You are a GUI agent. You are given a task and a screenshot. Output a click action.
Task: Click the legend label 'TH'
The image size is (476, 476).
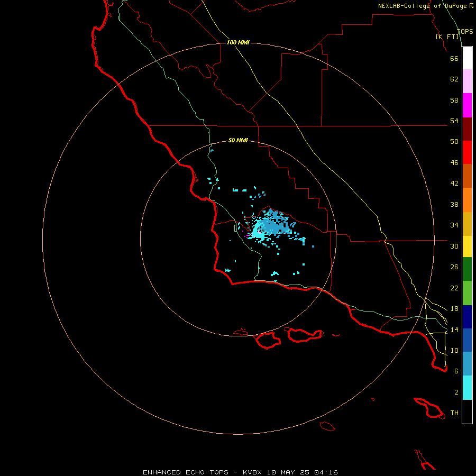454,413
